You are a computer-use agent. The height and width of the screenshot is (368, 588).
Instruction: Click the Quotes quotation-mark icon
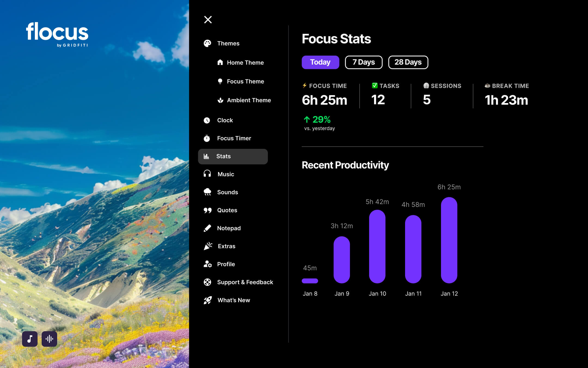click(207, 210)
